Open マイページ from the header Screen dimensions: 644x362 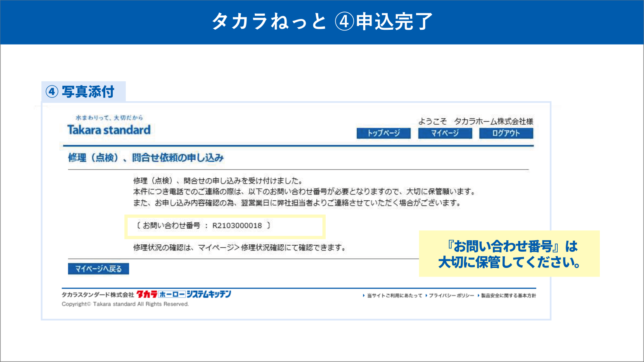point(445,133)
